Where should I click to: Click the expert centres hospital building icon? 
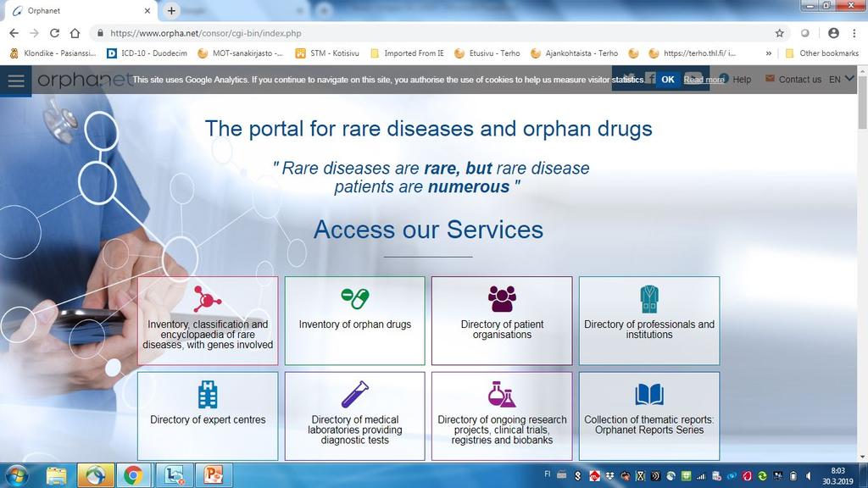(x=208, y=395)
